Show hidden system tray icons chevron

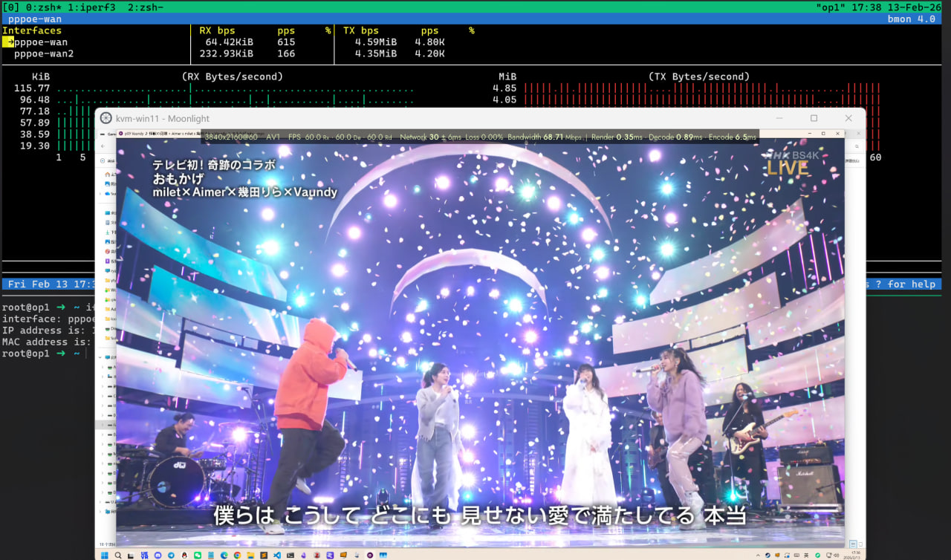(x=758, y=555)
